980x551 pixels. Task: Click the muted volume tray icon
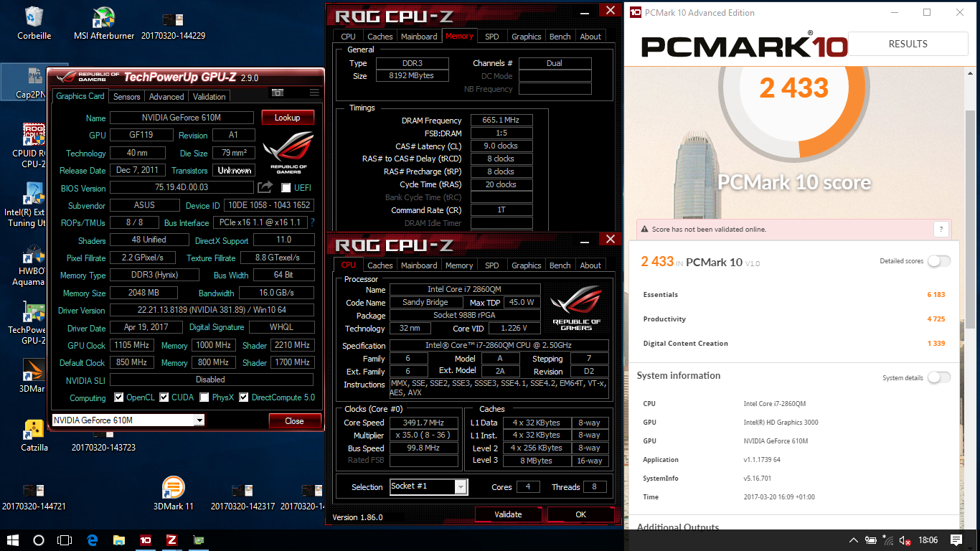pyautogui.click(x=905, y=540)
